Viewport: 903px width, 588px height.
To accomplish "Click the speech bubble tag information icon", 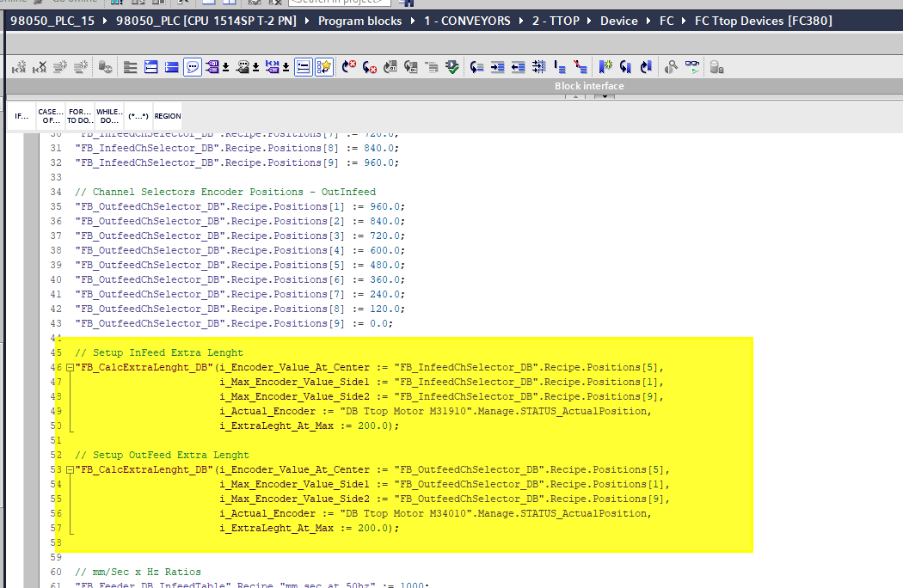I will pos(243,67).
